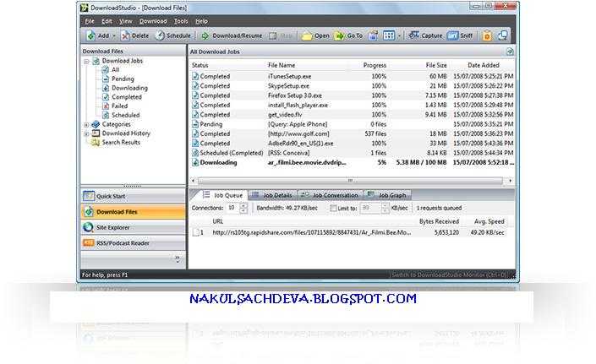Click the Open folder toolbar icon
This screenshot has height=364, width=596.
306,36
